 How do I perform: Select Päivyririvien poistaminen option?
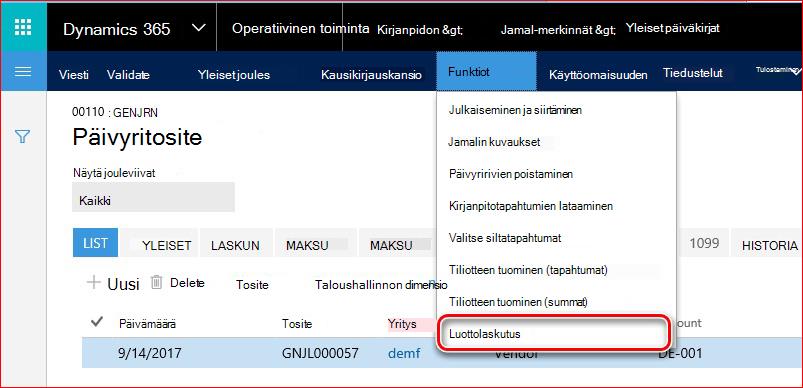(511, 174)
